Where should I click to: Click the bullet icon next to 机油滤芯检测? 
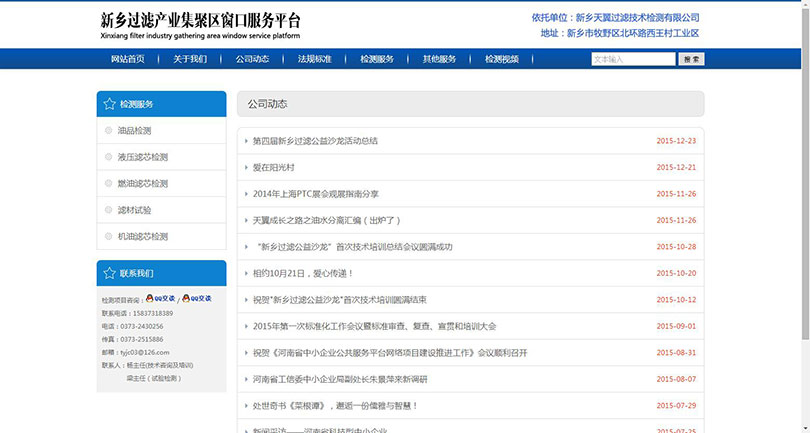[108, 236]
